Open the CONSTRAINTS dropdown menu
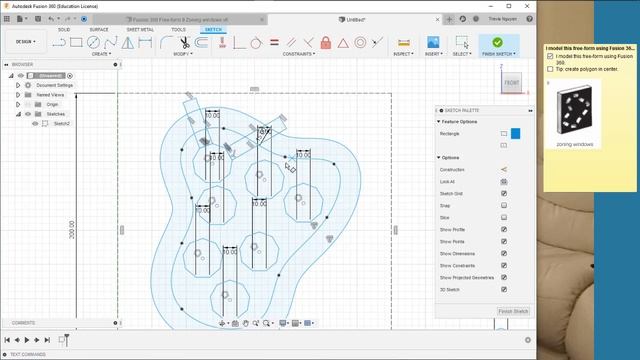 coord(299,54)
